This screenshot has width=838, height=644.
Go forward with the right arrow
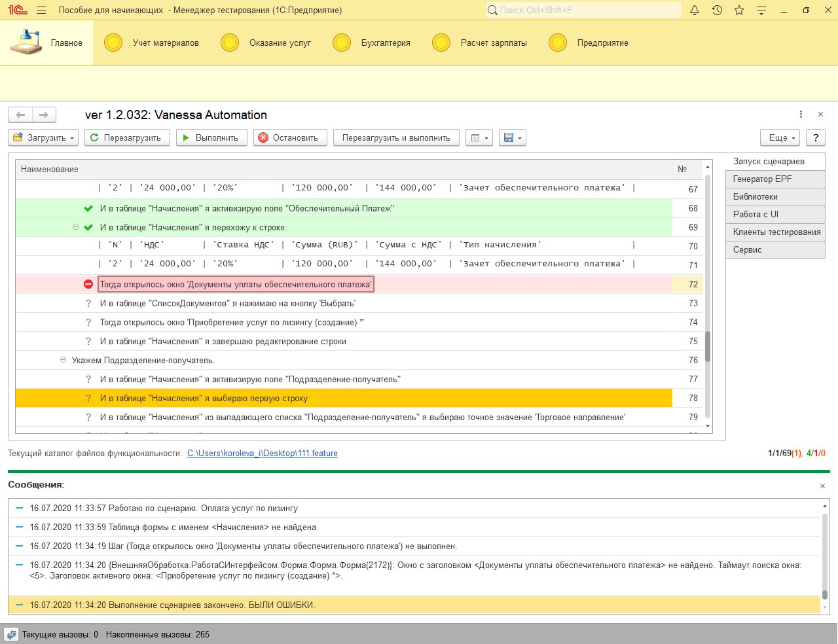(44, 115)
